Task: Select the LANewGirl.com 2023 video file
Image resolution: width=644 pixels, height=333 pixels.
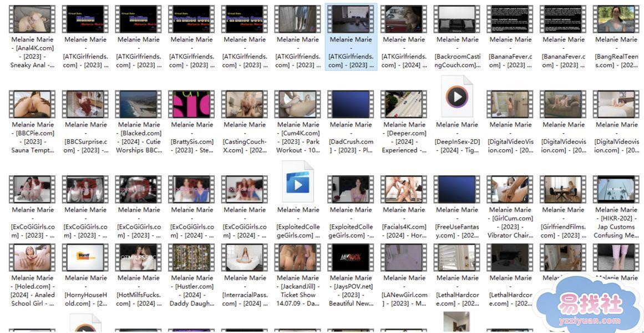Action: coord(404,258)
